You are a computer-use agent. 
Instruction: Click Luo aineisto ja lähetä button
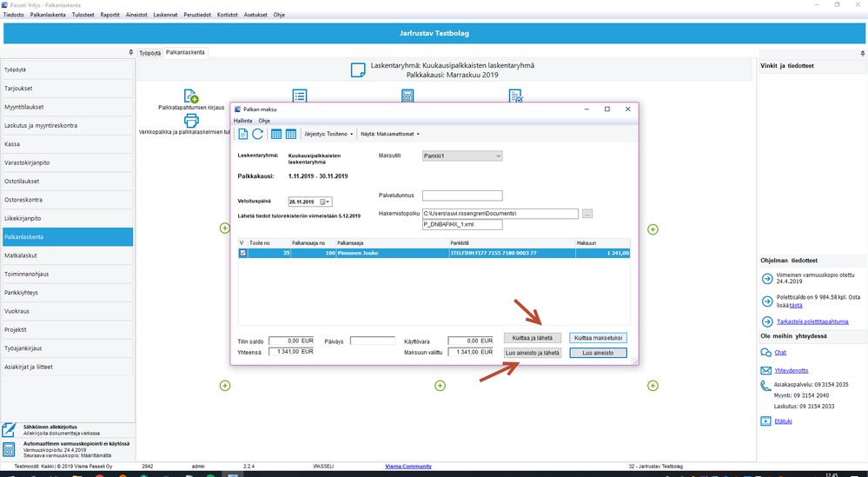[532, 353]
